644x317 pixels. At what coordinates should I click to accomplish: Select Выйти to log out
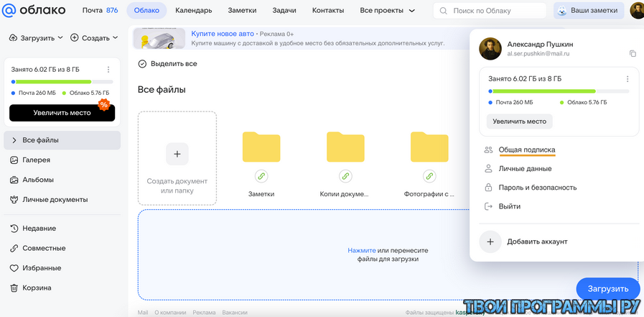(x=509, y=206)
